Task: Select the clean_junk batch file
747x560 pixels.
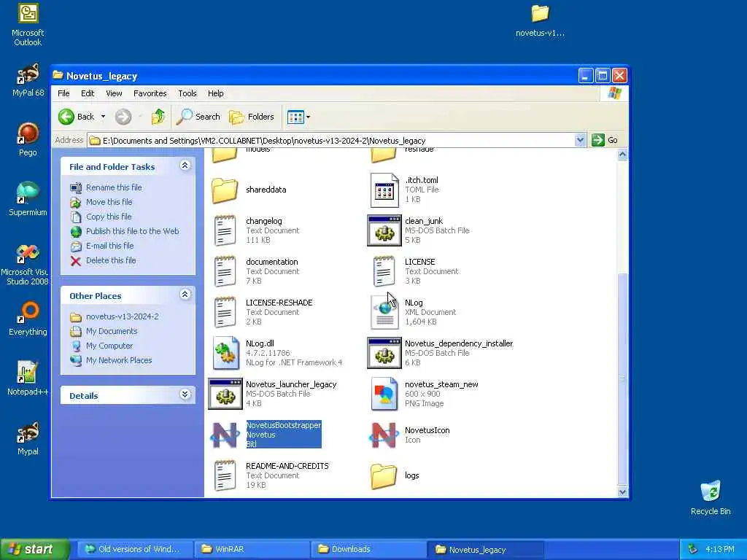Action: coord(418,230)
